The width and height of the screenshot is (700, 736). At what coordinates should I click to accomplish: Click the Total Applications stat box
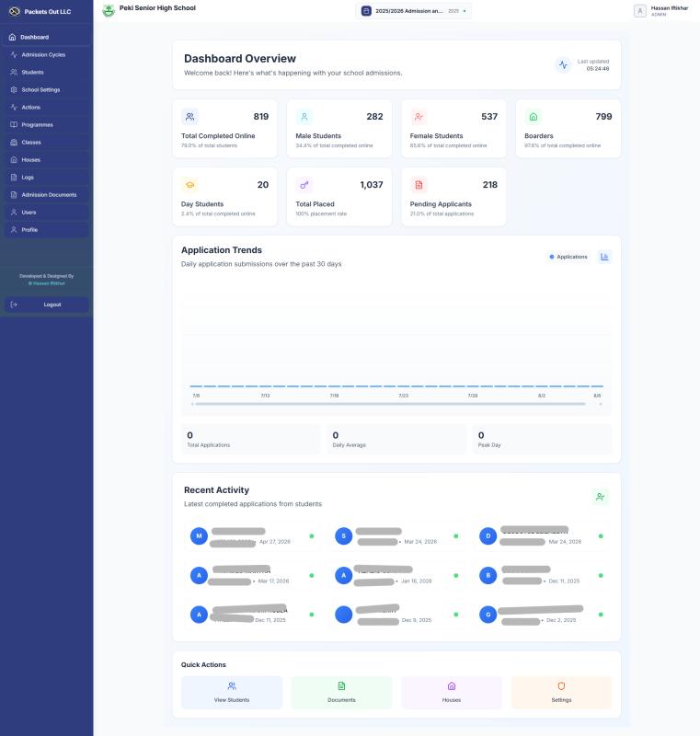tap(251, 440)
